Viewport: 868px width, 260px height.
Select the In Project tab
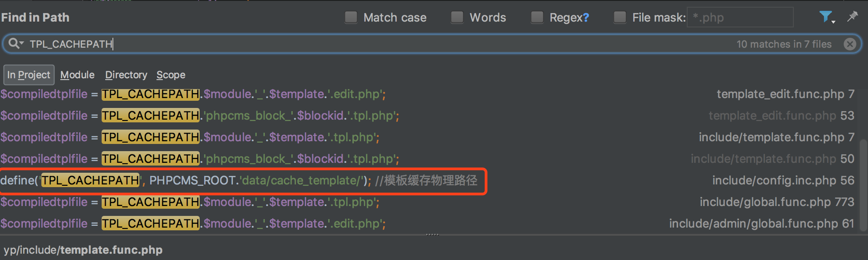[29, 75]
